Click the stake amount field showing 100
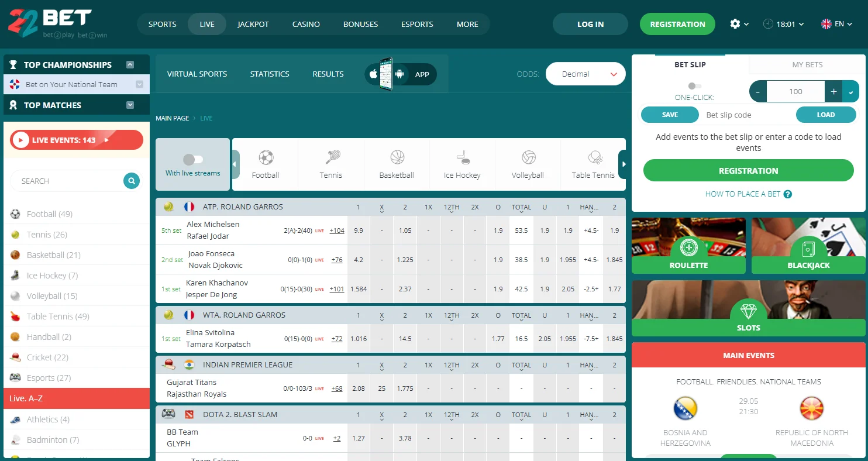The height and width of the screenshot is (461, 868). point(795,92)
